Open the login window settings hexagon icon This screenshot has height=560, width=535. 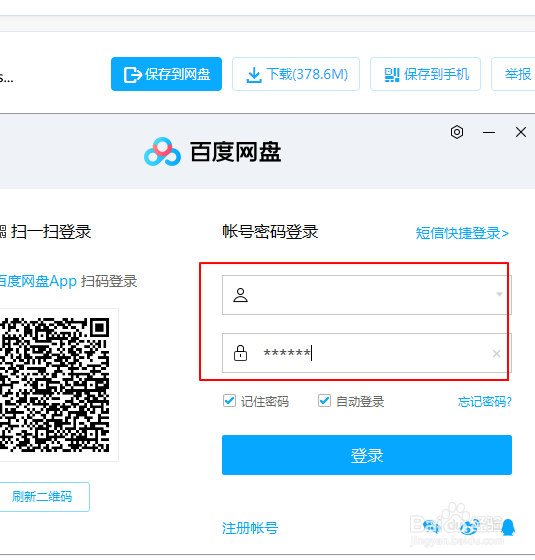coord(457,132)
